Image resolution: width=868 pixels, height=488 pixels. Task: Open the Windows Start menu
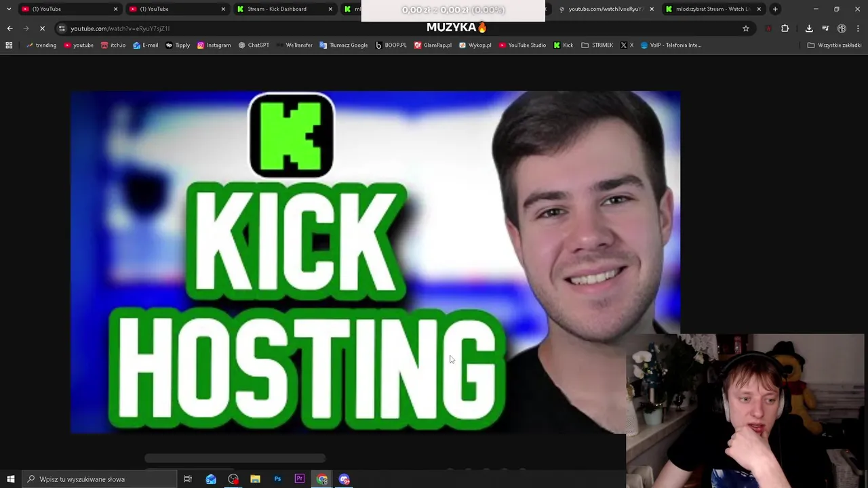[10, 479]
